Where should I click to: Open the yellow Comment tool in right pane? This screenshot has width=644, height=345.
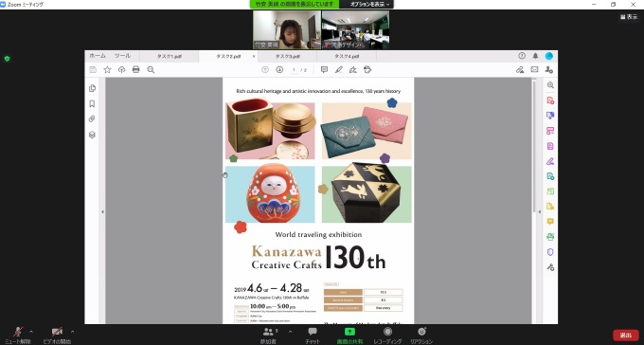[550, 221]
